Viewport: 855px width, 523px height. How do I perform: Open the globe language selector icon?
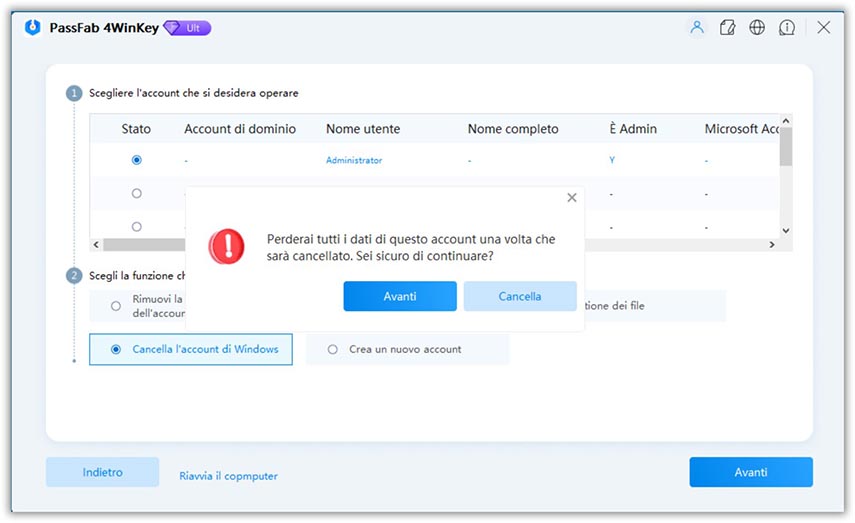(x=757, y=28)
